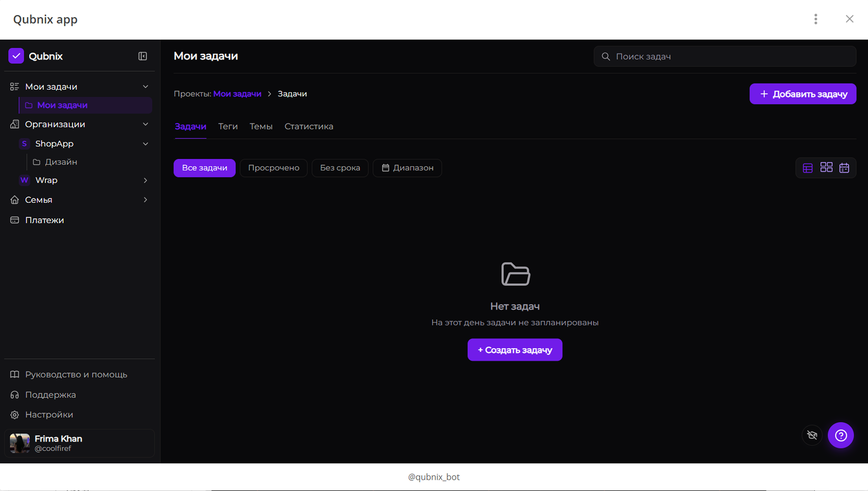The height and width of the screenshot is (491, 868).
Task: Click the @coolfiref username text
Action: coord(53,448)
